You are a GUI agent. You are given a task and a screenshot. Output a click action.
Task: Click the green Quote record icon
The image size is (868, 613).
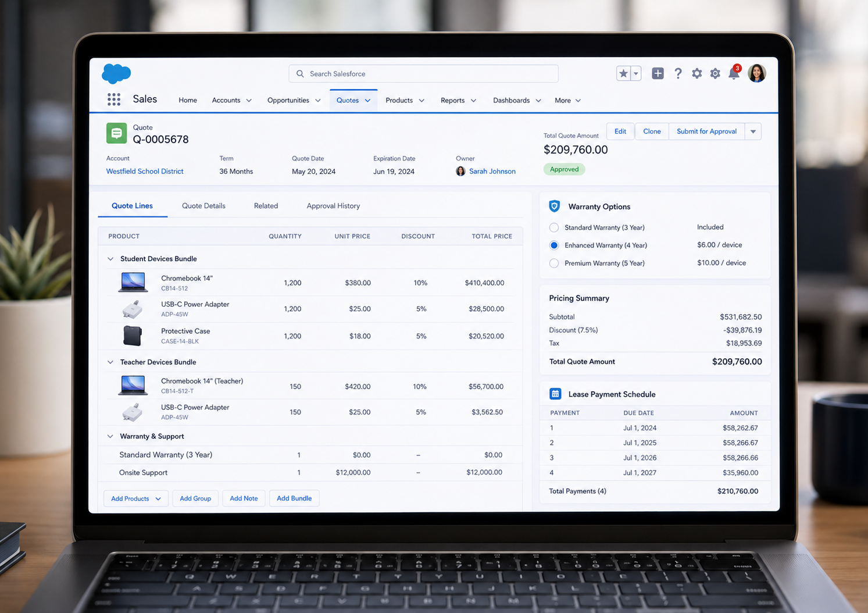(x=116, y=133)
